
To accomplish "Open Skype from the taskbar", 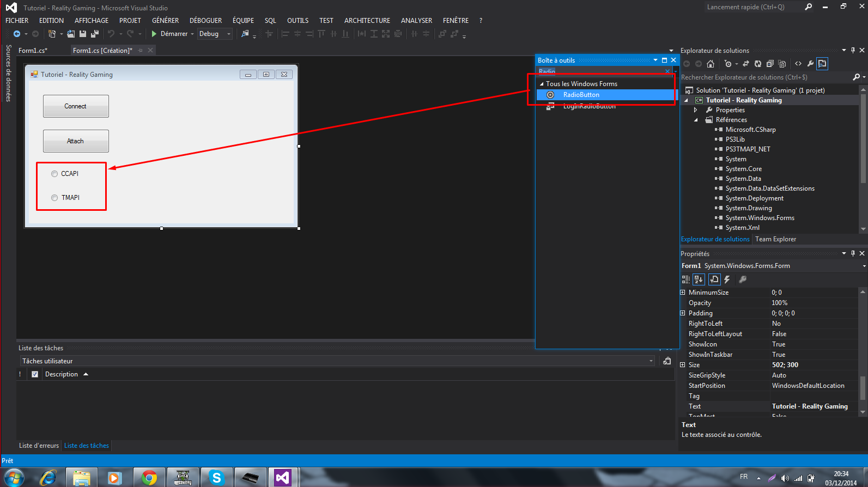I will pyautogui.click(x=216, y=478).
